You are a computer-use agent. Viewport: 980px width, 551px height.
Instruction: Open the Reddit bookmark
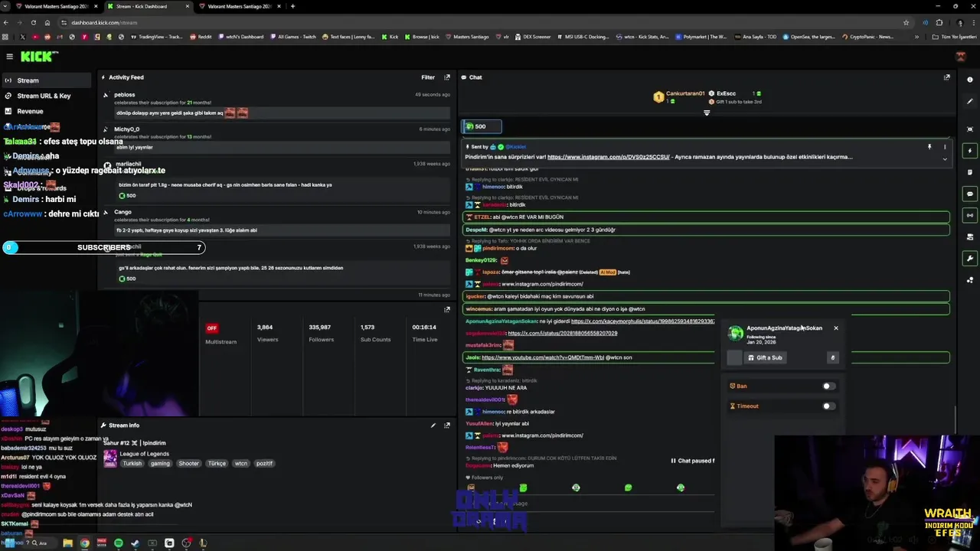pyautogui.click(x=201, y=37)
